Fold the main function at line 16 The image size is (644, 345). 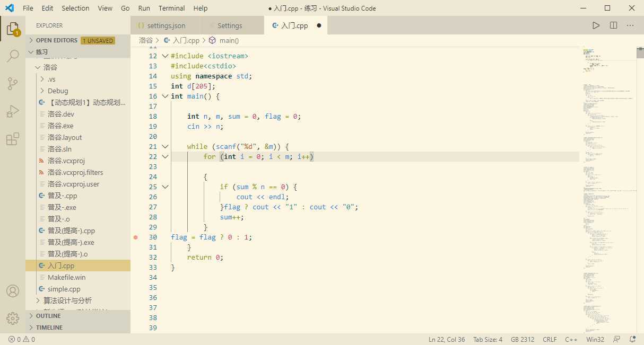pos(165,96)
